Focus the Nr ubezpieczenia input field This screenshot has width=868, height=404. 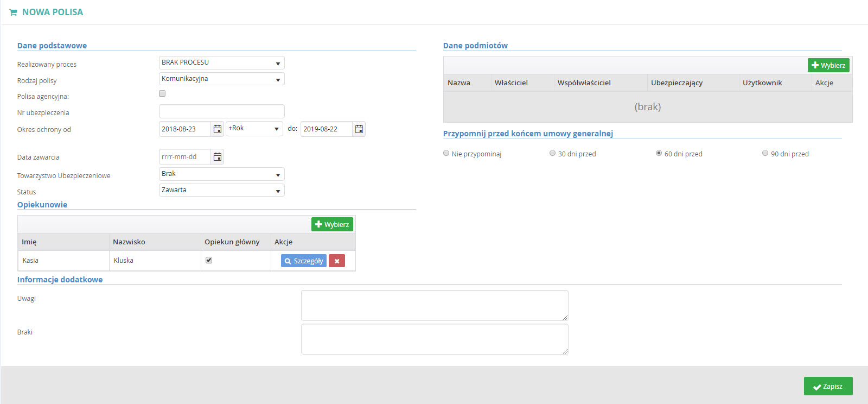222,111
